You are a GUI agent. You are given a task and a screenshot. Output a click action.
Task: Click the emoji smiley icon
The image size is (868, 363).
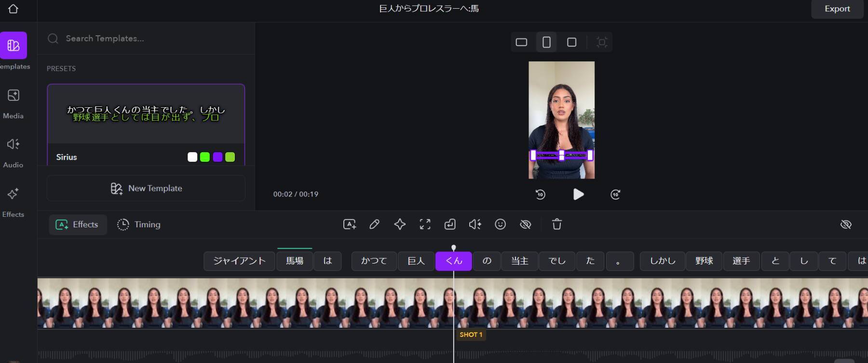point(500,224)
